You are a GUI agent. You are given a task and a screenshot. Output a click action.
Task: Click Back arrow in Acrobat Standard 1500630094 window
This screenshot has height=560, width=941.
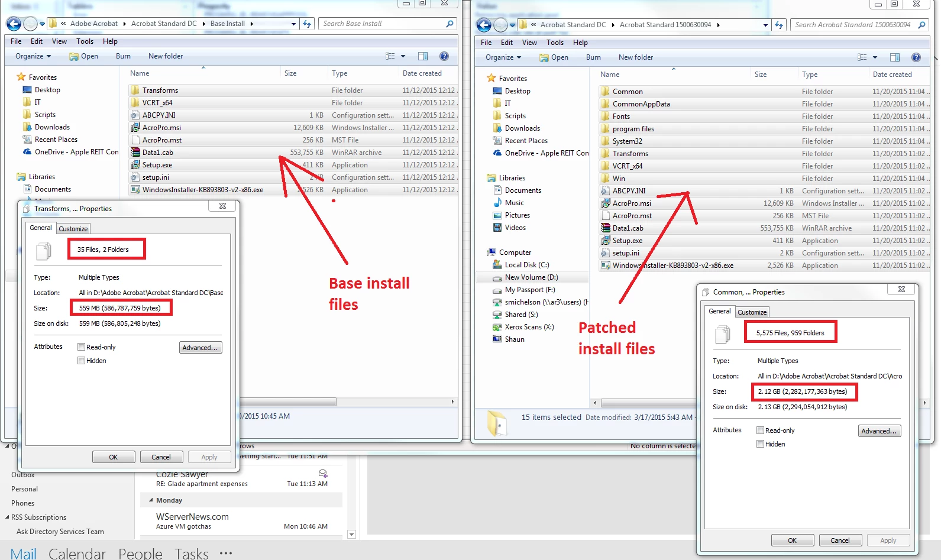pyautogui.click(x=484, y=25)
